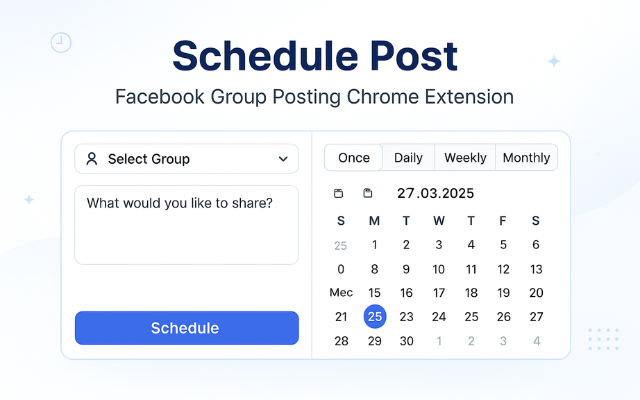The image size is (640, 400).
Task: Click the clock icon near the title
Action: pyautogui.click(x=61, y=42)
